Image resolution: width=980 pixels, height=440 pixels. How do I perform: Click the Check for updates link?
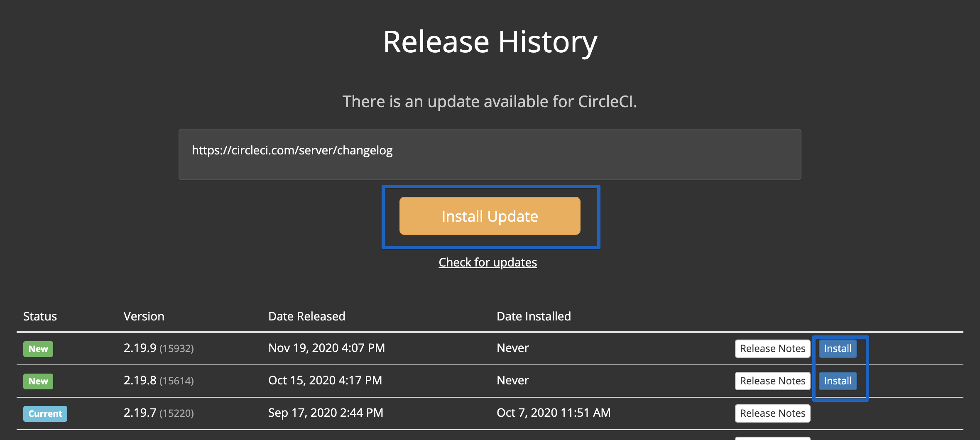(x=488, y=262)
